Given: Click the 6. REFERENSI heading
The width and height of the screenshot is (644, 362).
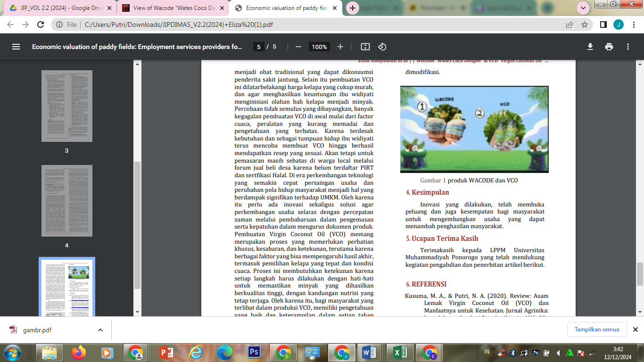Looking at the screenshot, I should click(x=426, y=284).
